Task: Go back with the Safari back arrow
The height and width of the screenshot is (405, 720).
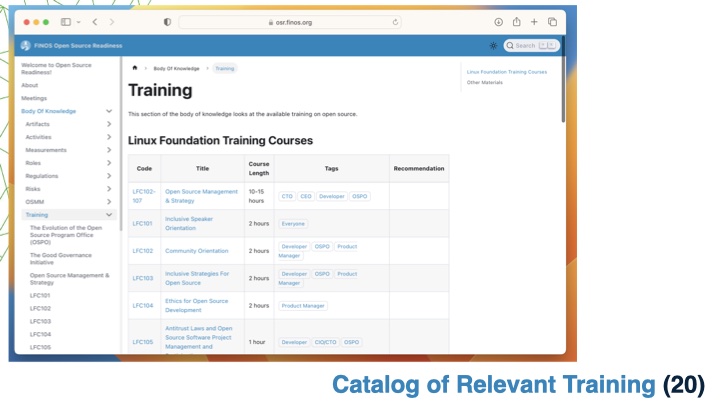Action: (95, 22)
